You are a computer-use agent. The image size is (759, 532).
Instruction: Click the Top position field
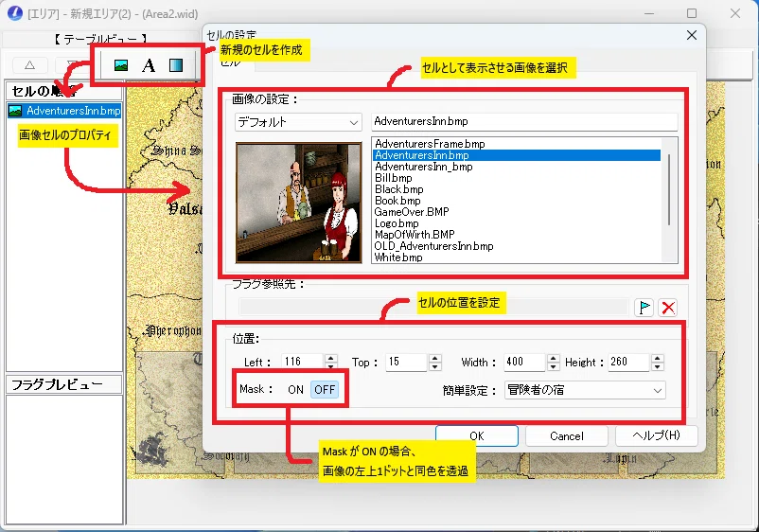point(407,363)
